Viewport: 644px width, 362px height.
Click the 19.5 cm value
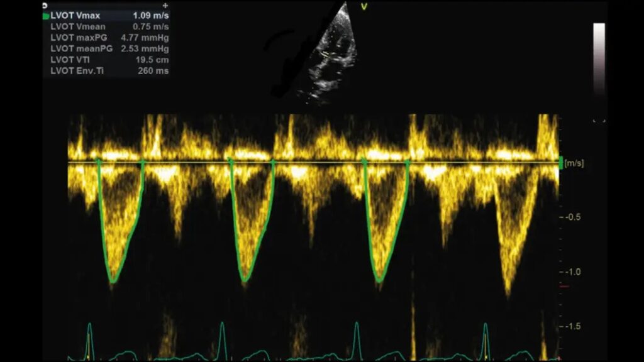(x=152, y=60)
